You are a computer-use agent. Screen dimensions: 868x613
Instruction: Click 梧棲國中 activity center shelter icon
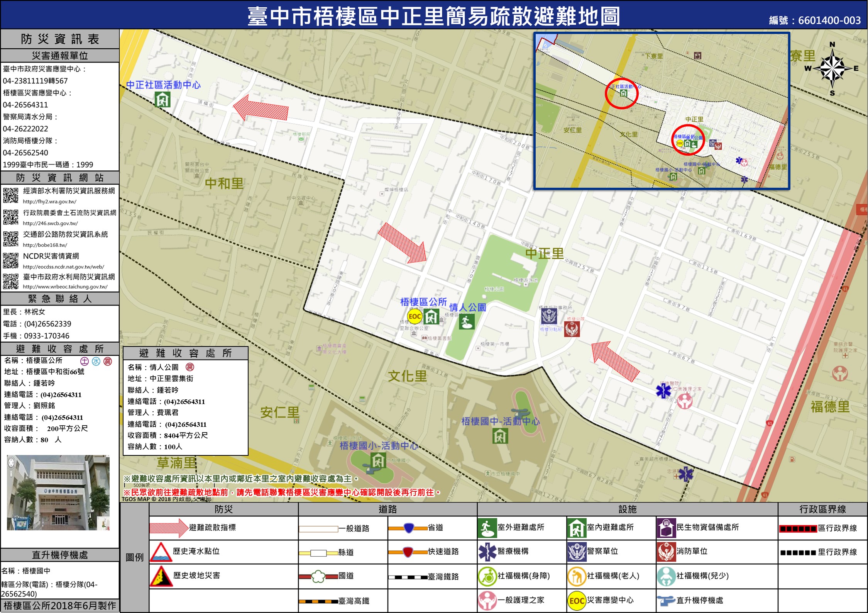500,436
